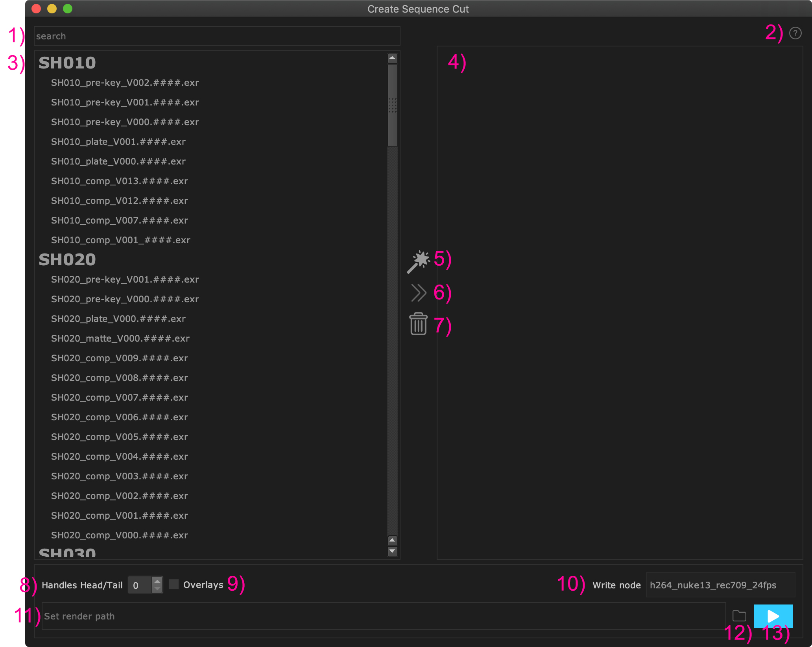Click the shot list scrollbar handle

(392, 105)
